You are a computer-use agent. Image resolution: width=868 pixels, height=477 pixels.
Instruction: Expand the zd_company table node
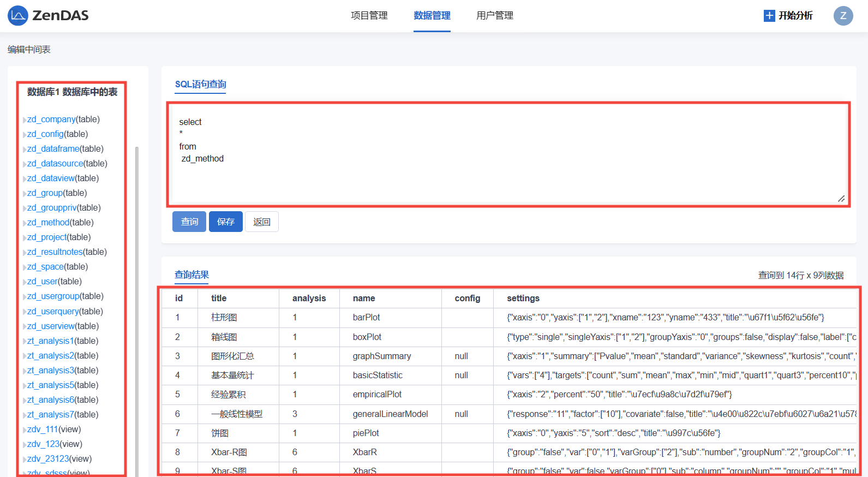25,120
